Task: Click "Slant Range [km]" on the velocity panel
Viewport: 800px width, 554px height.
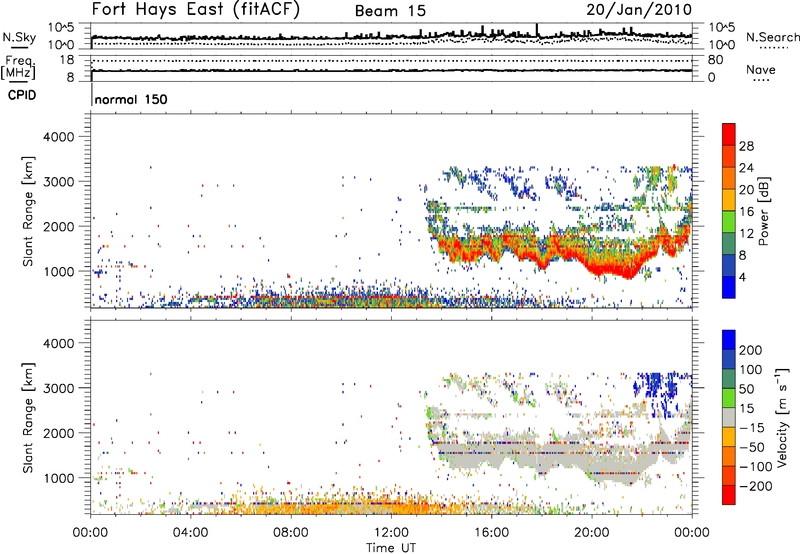Action: click(x=28, y=417)
